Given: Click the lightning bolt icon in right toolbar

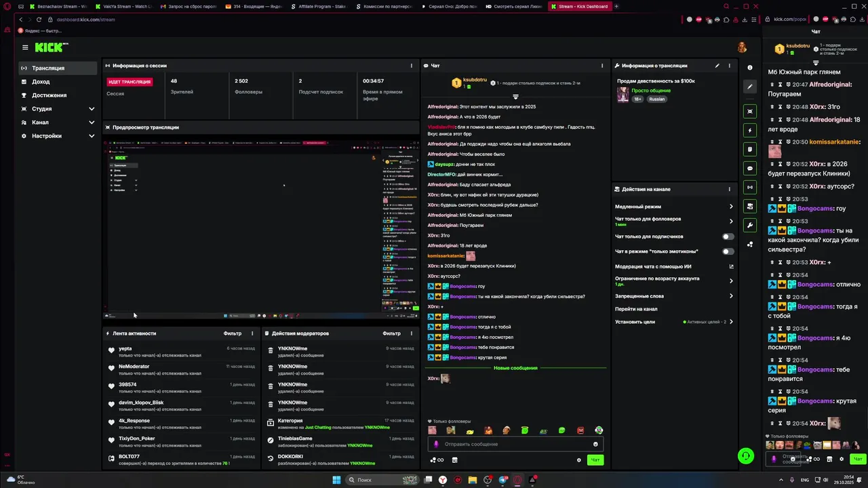Looking at the screenshot, I should coord(749,129).
